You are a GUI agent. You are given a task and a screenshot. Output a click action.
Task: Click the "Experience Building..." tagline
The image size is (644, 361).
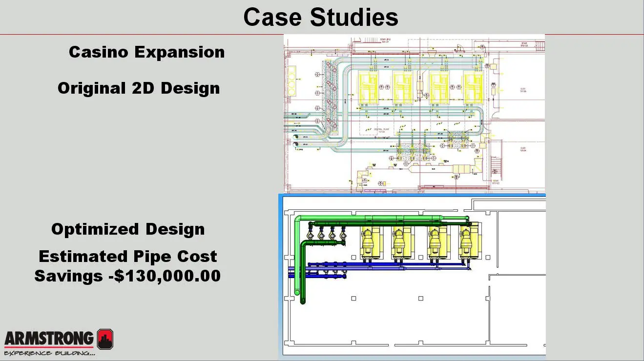coord(49,353)
